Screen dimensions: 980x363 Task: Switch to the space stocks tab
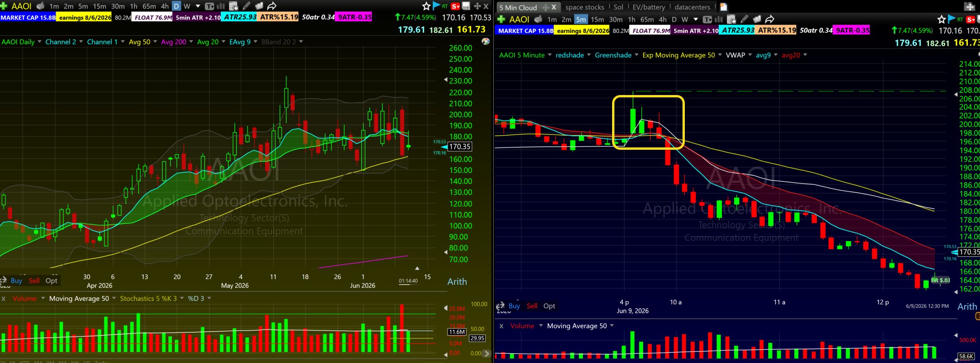[585, 7]
